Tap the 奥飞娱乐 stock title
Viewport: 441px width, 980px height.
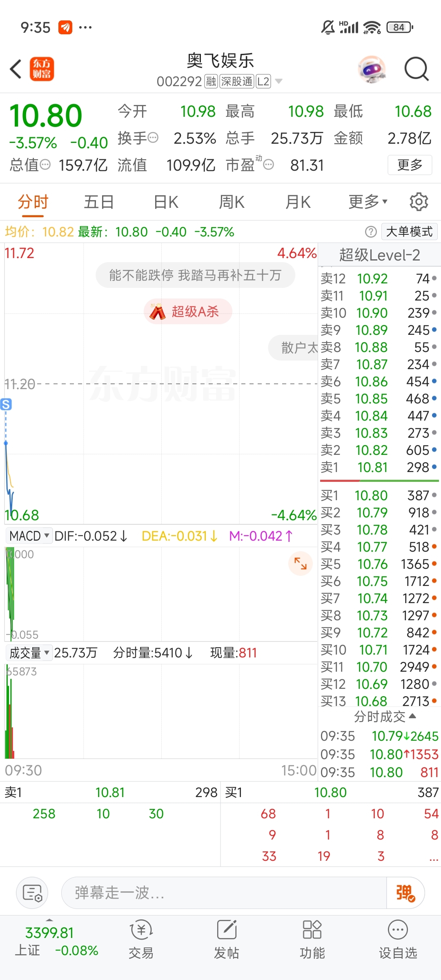[220, 61]
